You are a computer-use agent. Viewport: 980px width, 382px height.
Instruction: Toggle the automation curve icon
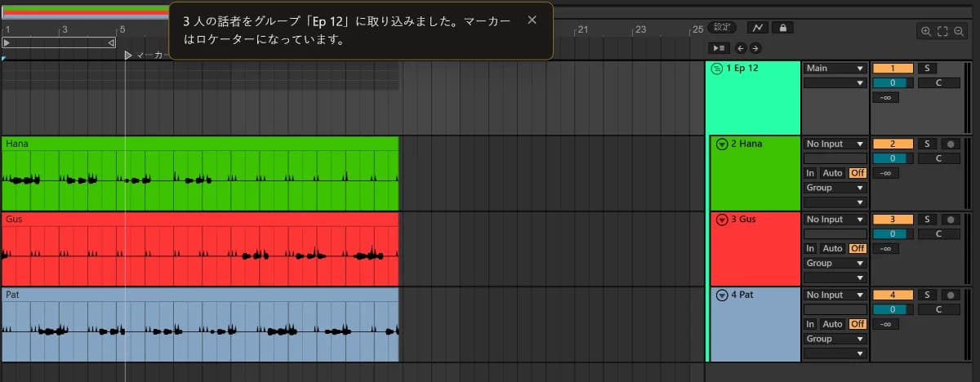pyautogui.click(x=757, y=27)
